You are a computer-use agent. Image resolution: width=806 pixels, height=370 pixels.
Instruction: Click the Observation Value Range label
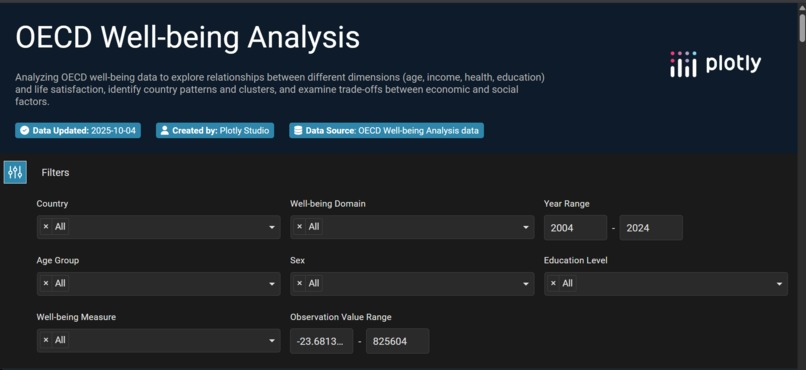pos(341,317)
